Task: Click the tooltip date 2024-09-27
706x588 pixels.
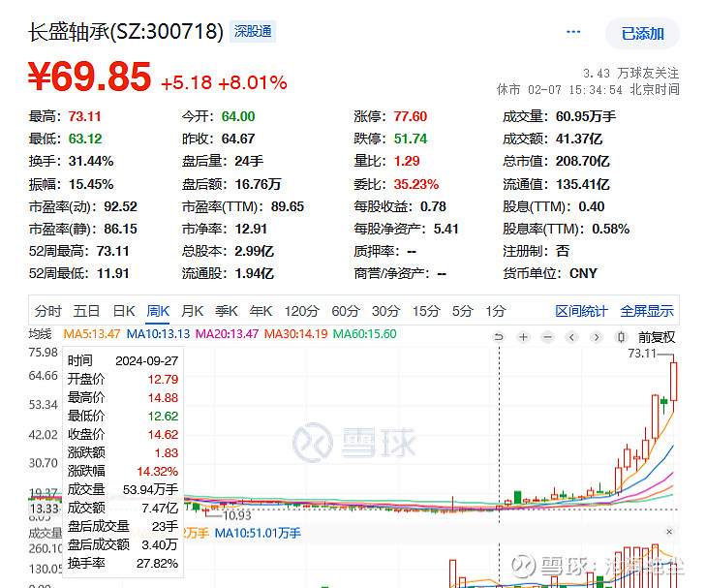Action: [147, 361]
